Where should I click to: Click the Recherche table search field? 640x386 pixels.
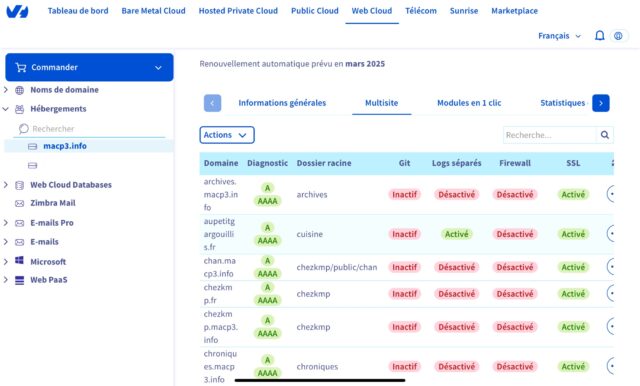[549, 135]
